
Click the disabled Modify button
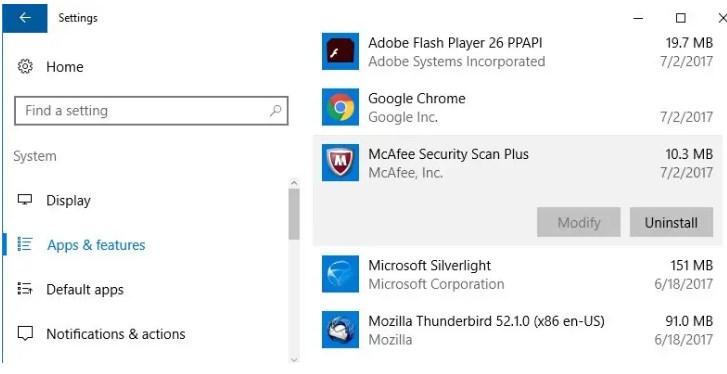coord(579,222)
